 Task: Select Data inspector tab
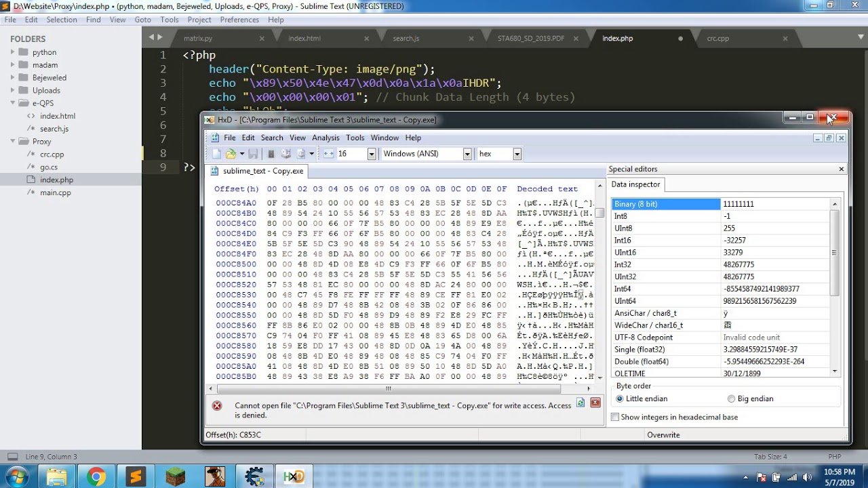(x=635, y=184)
